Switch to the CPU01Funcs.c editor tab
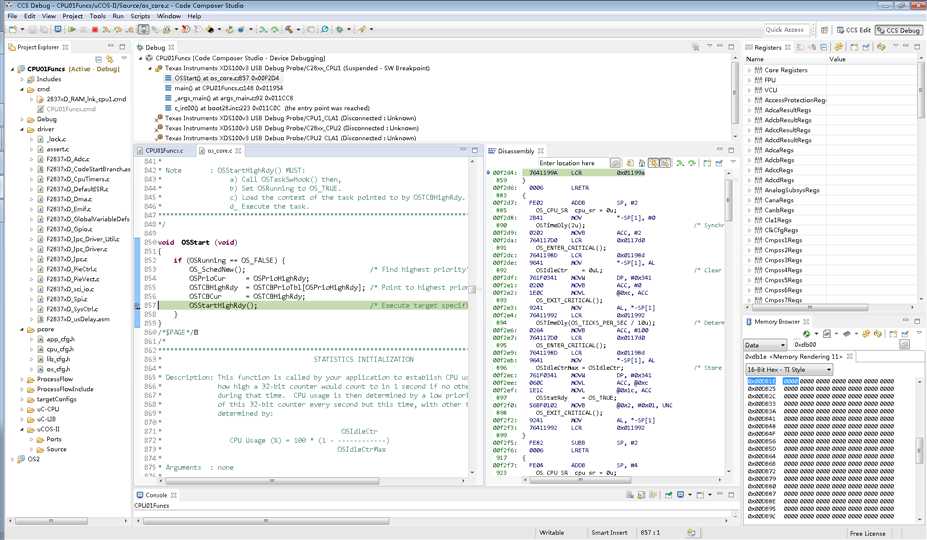 tap(164, 151)
